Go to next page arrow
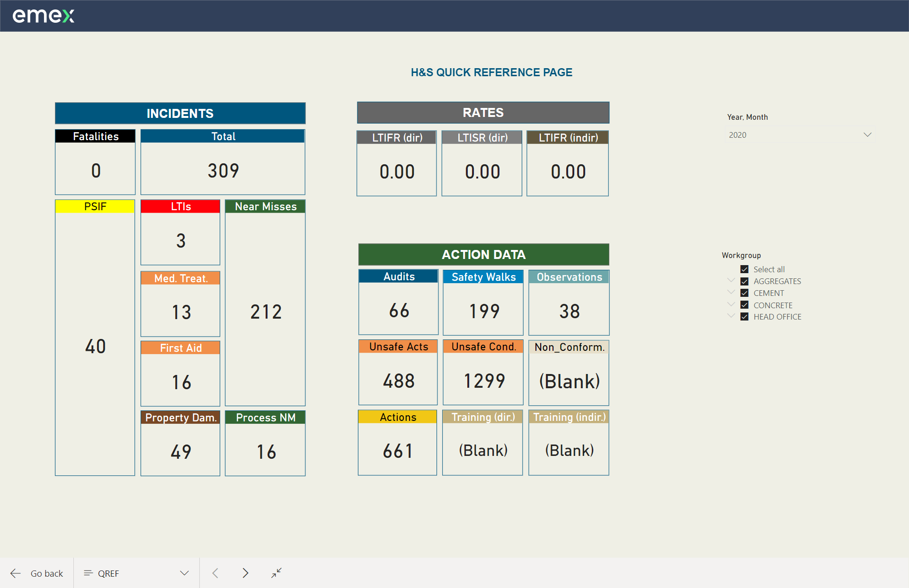909x588 pixels. (245, 573)
